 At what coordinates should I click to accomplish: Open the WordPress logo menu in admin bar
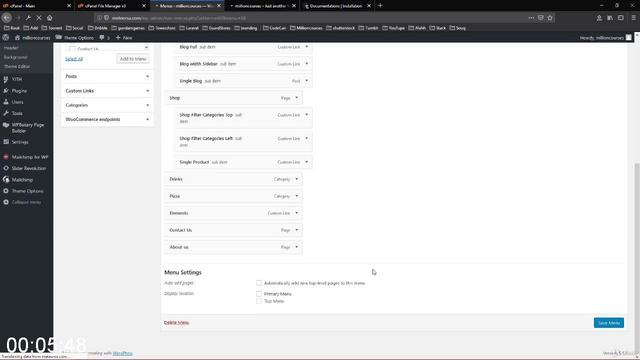point(6,38)
